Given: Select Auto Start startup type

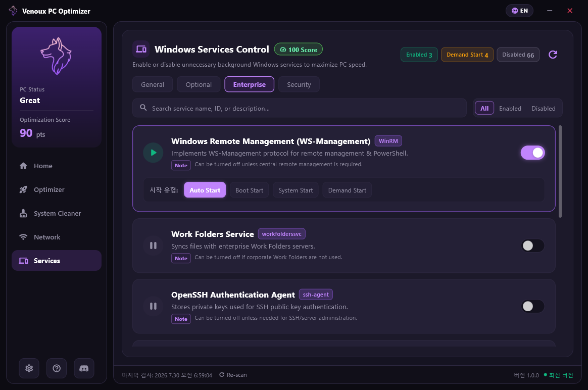Looking at the screenshot, I should 205,190.
